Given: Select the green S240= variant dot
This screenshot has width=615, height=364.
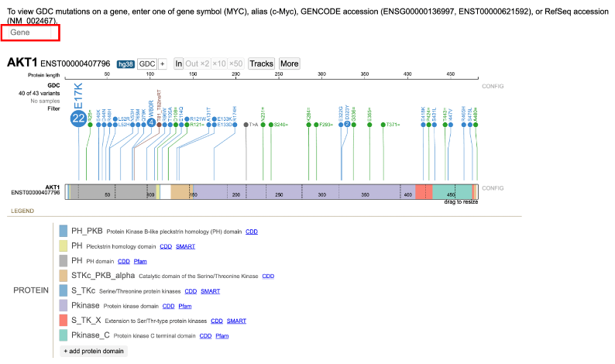Looking at the screenshot, I should (271, 124).
